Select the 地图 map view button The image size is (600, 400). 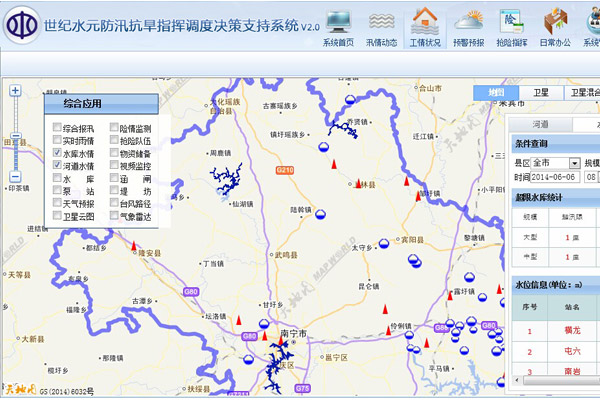496,92
